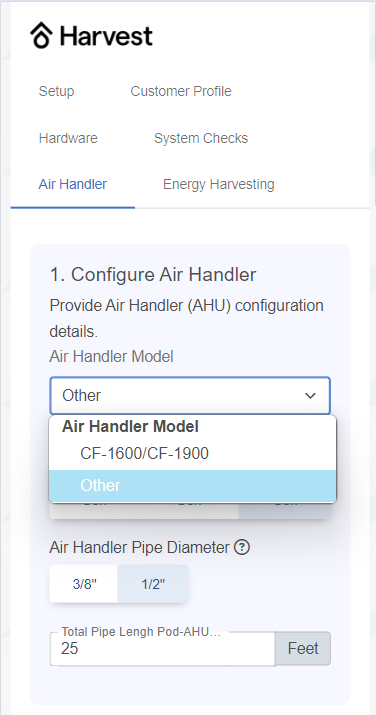Screen dimensions: 376x715
Task: Select the 1/2" pipe diameter option
Action: (x=153, y=584)
